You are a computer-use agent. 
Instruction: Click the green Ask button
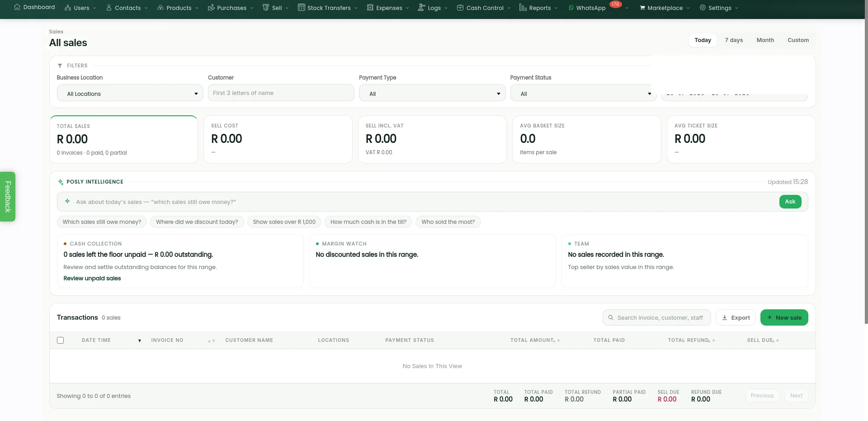pyautogui.click(x=790, y=202)
